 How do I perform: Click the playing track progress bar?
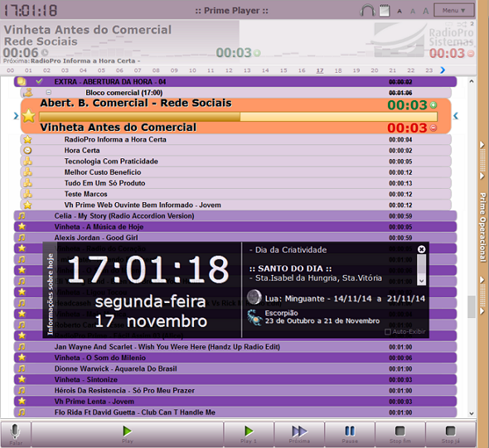tap(238, 117)
